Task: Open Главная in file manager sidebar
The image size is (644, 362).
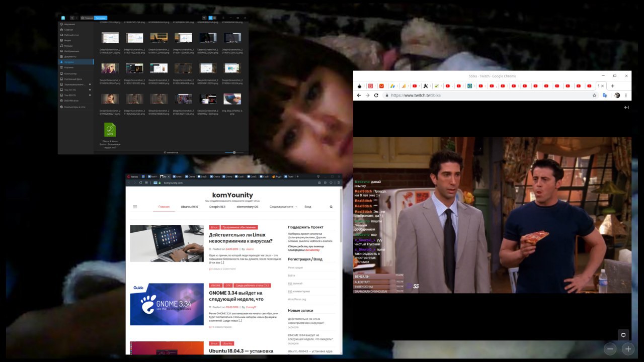Action: pos(75,30)
